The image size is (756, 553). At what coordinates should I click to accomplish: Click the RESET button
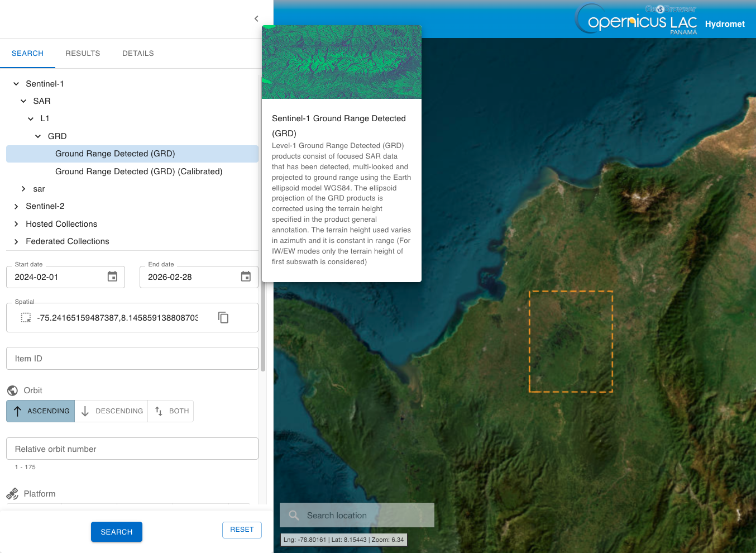(x=242, y=530)
